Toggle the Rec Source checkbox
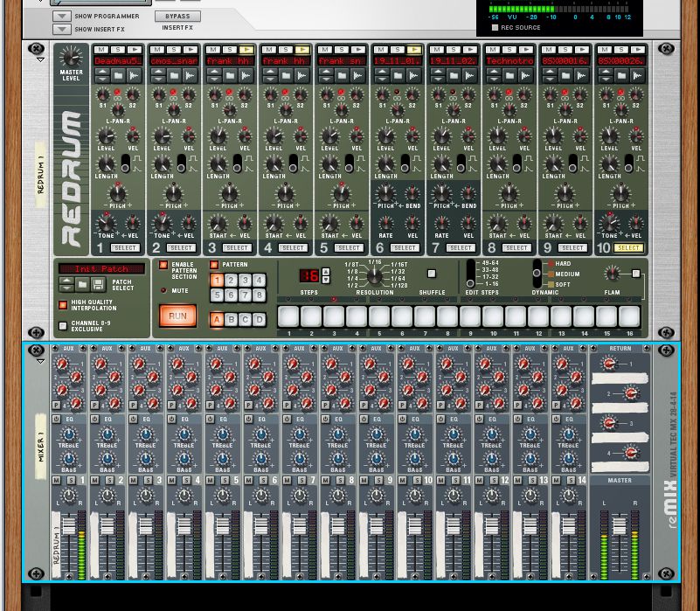700x611 pixels. [x=495, y=28]
